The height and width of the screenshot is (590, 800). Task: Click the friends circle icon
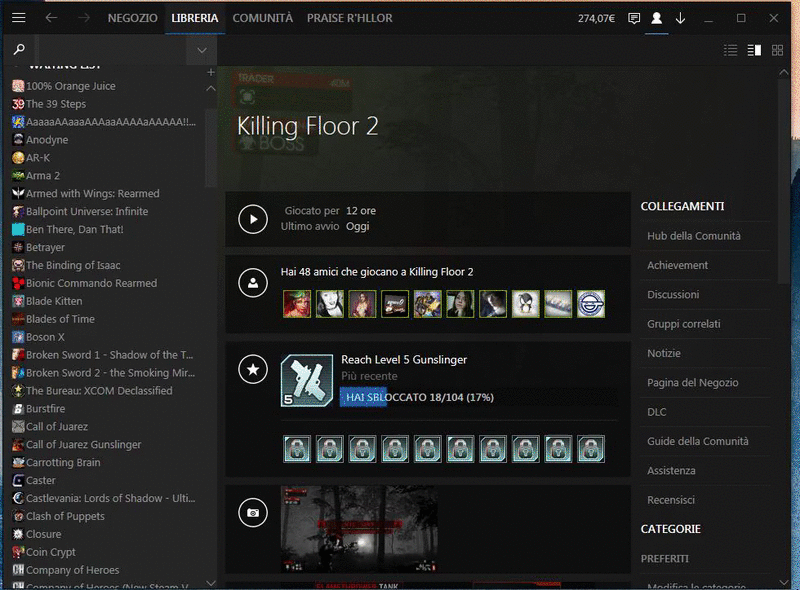[x=253, y=283]
